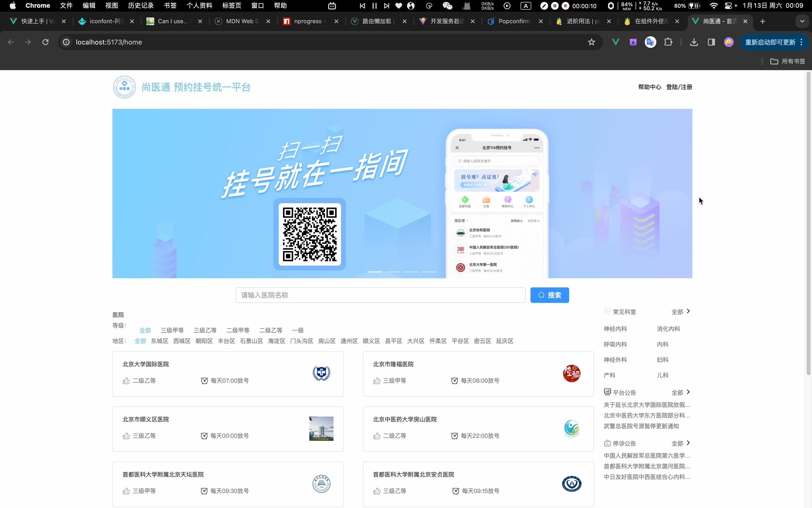Filter hospitals by 一级 level

coord(298,330)
